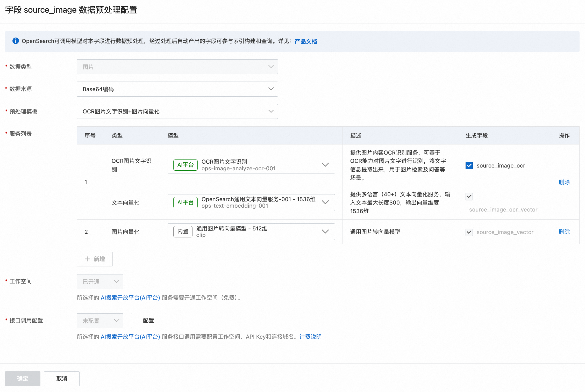The width and height of the screenshot is (585, 392).
Task: Click the 序号 column header
Action: tap(90, 135)
